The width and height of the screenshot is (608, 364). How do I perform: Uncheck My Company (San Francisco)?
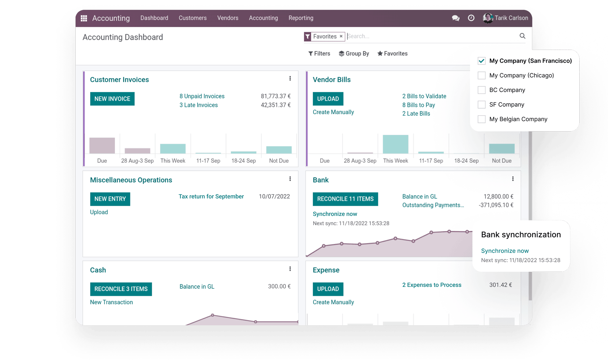(481, 61)
